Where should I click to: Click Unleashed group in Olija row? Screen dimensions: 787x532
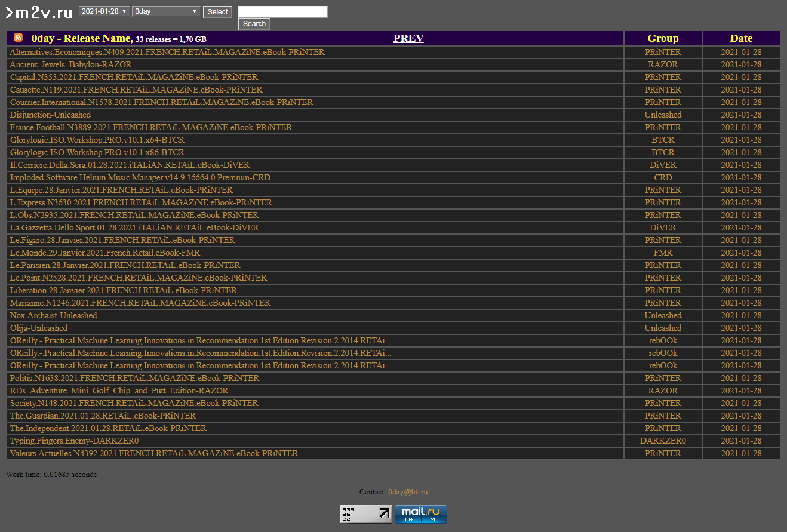click(663, 328)
